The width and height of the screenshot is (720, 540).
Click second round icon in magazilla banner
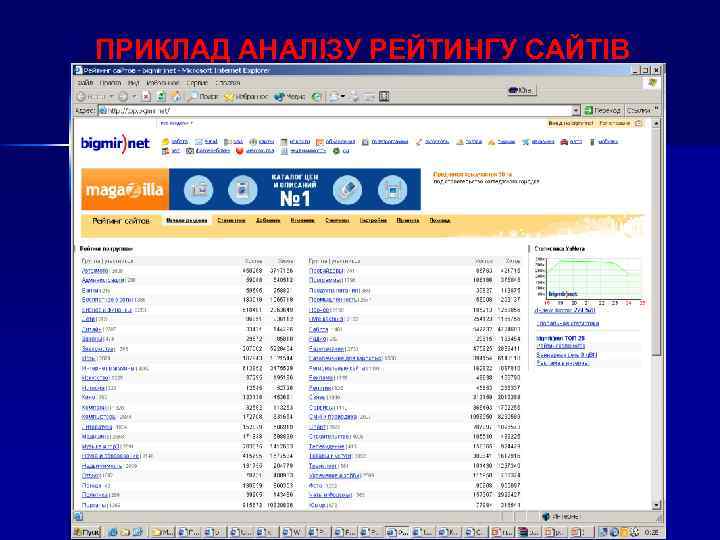tap(242, 189)
